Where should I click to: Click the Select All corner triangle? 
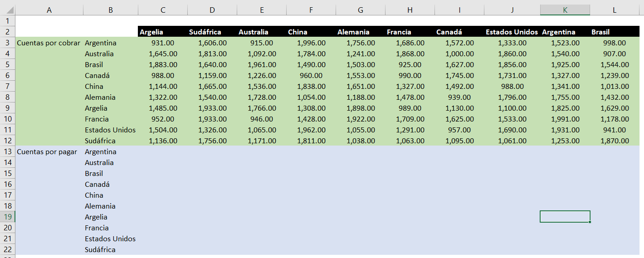[x=8, y=10]
